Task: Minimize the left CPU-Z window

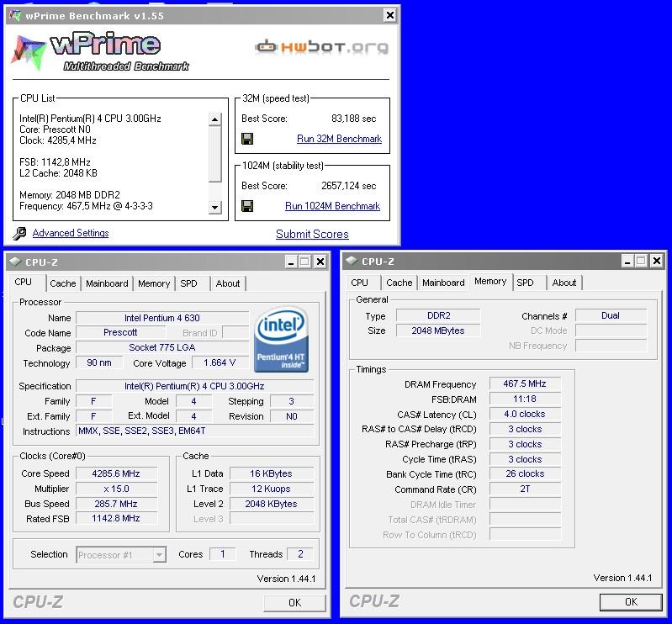Action: pyautogui.click(x=292, y=262)
